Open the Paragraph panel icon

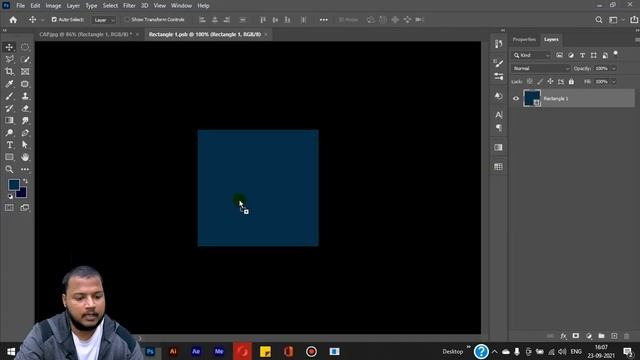(498, 128)
